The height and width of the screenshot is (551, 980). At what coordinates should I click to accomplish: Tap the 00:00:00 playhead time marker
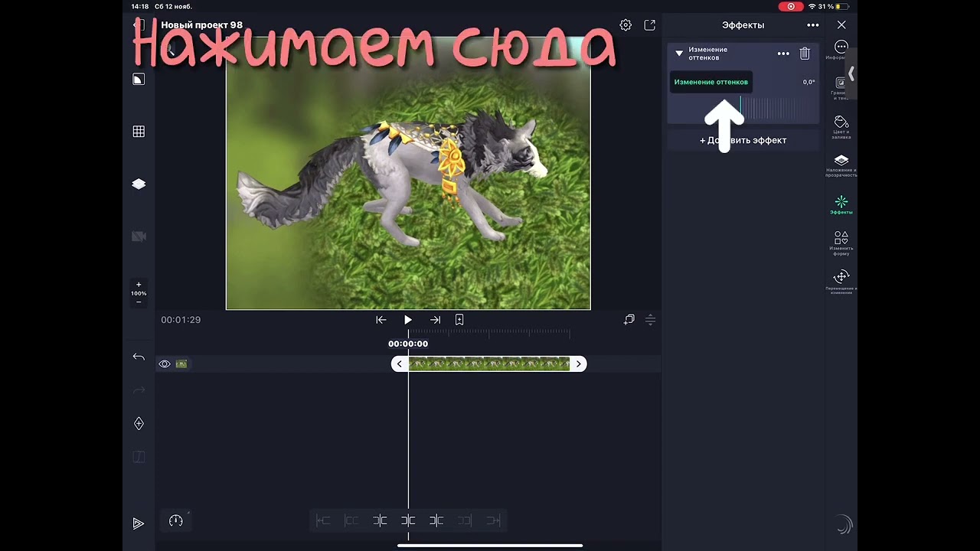(408, 344)
